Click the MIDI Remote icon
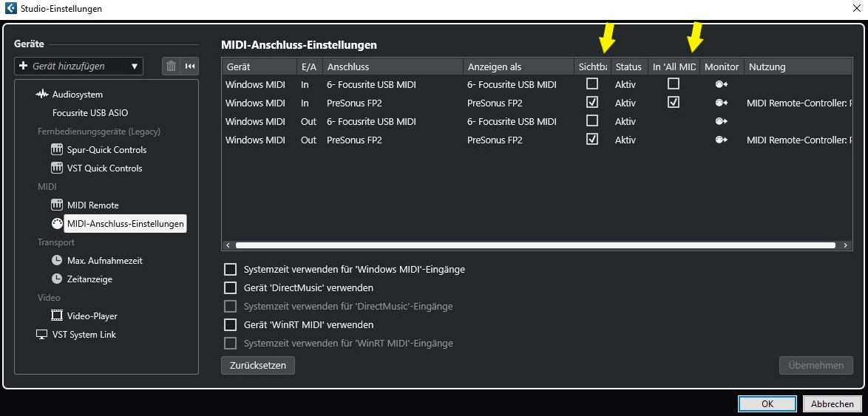 pos(57,205)
